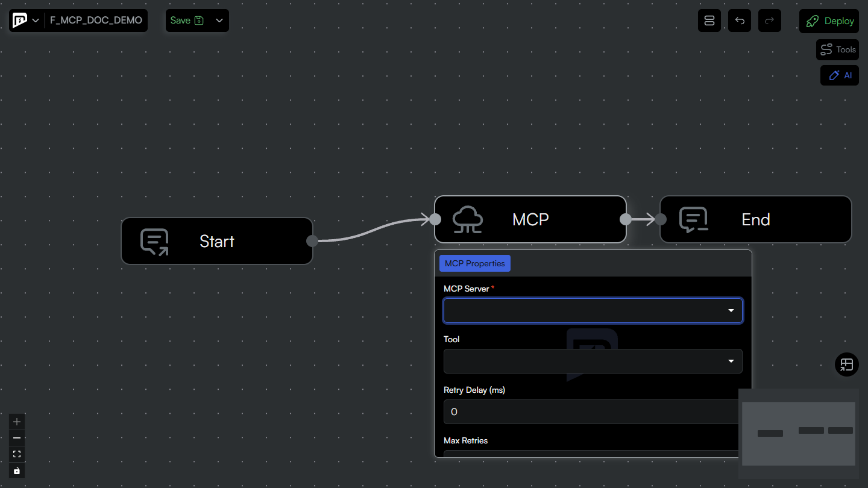Select the MCP node
Image resolution: width=868 pixels, height=488 pixels.
[530, 219]
